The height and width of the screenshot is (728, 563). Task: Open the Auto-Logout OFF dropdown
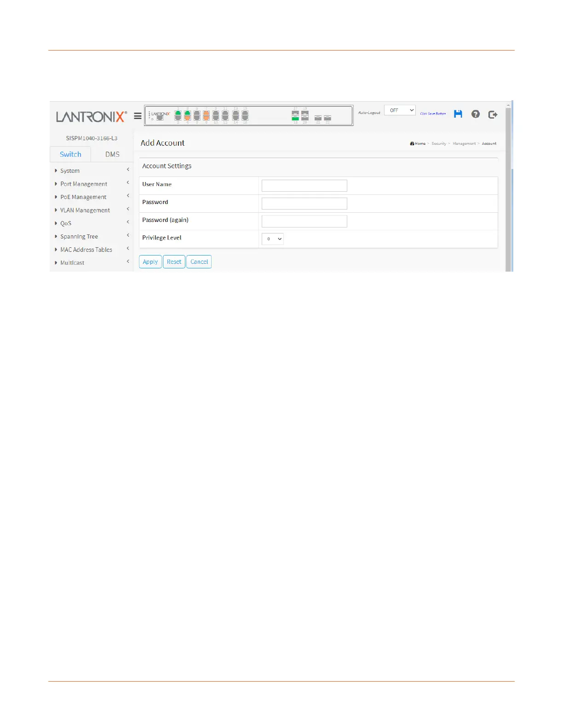[x=400, y=110]
